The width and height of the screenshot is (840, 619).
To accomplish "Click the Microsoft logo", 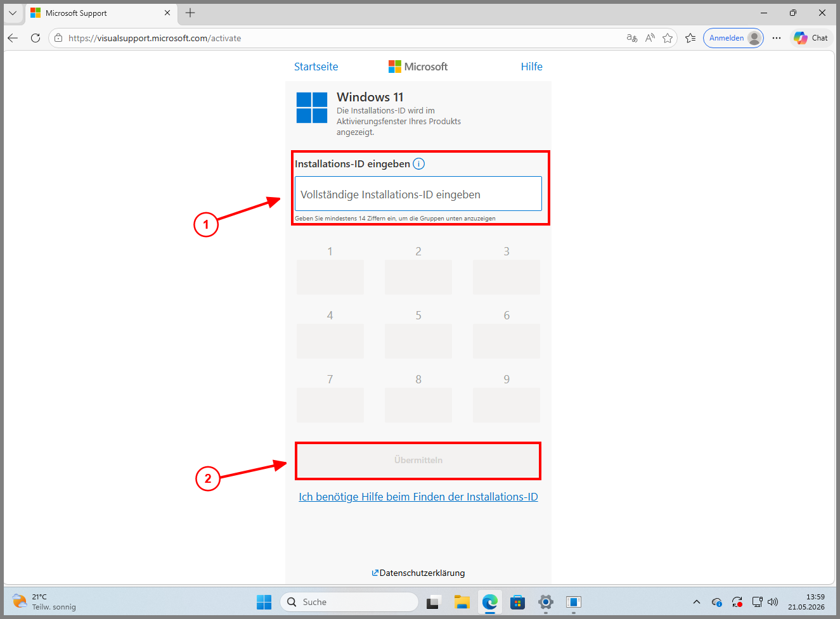I will pyautogui.click(x=418, y=67).
